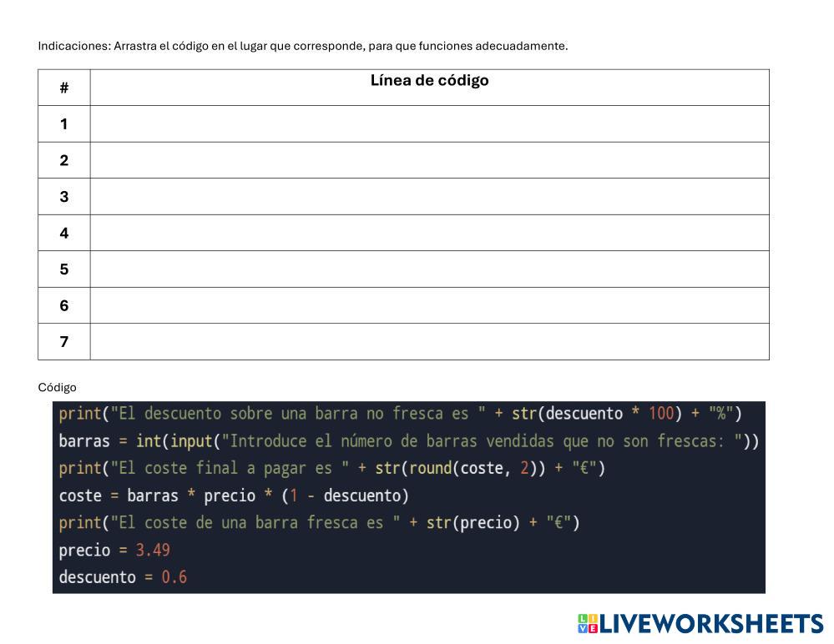Click the LiveWorksheets colored squares logo icon

pos(587,623)
